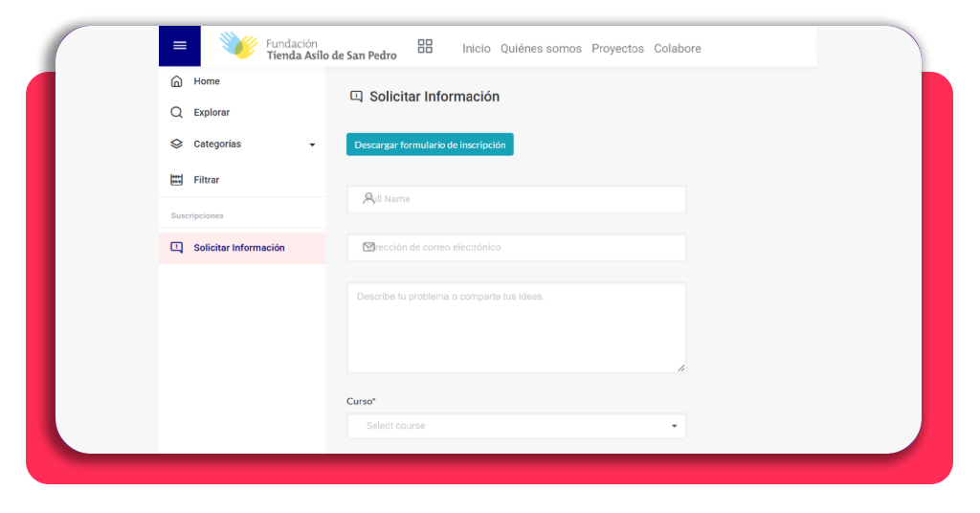The height and width of the screenshot is (513, 980).
Task: Select Home in sidebar
Action: click(242, 81)
